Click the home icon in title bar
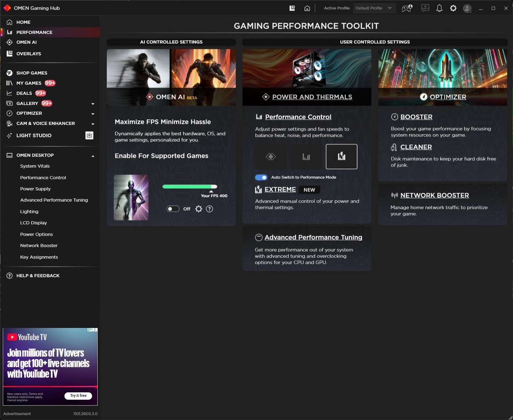This screenshot has height=420, width=513. click(307, 8)
